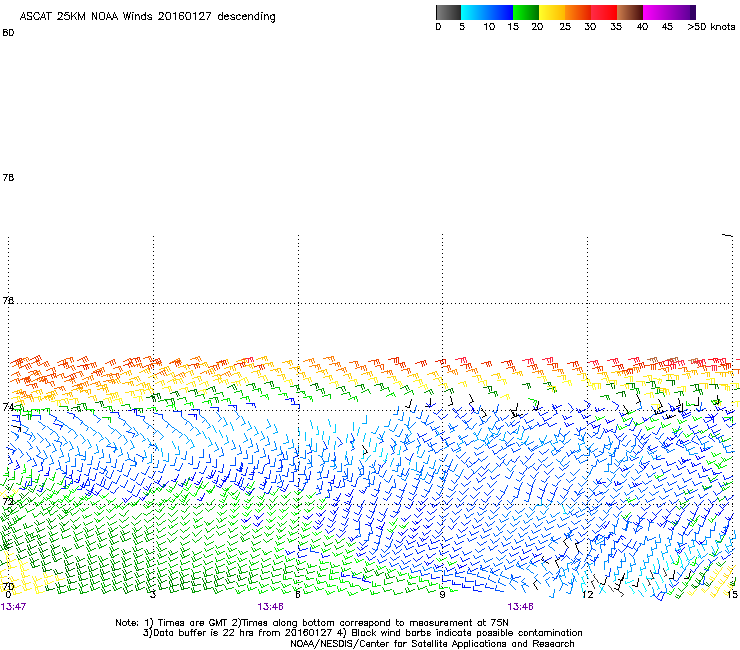This screenshot has height=650, width=740.
Task: Click the latitude 72 axis label
Action: (8, 501)
